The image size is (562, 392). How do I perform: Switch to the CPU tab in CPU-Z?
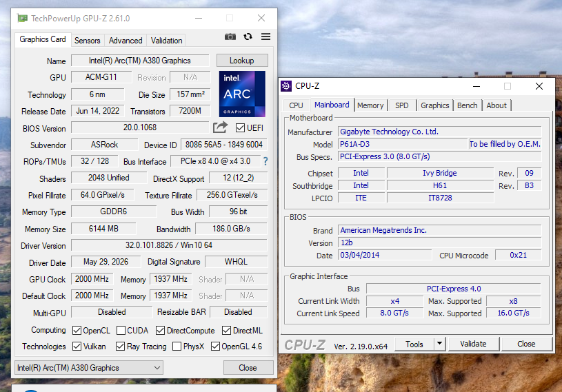point(296,105)
